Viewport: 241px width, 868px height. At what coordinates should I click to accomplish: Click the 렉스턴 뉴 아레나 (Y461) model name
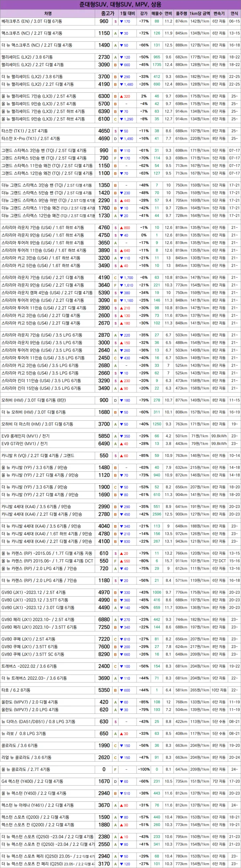[38, 805]
